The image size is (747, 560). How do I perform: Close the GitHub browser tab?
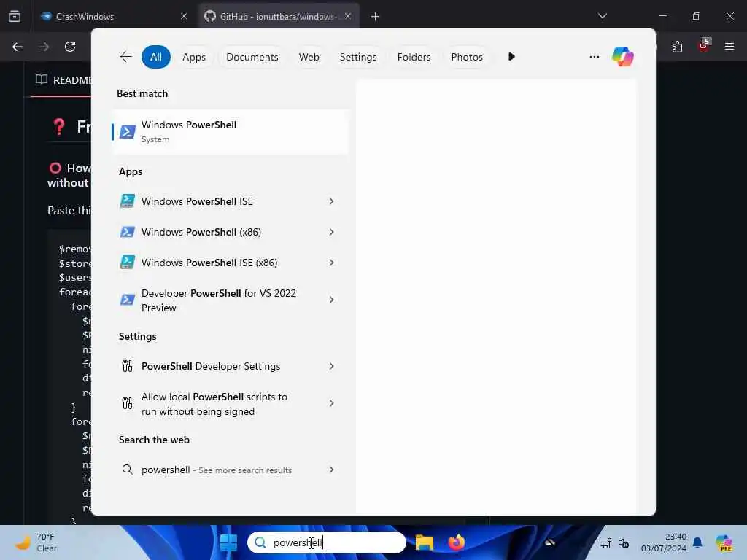tap(348, 17)
